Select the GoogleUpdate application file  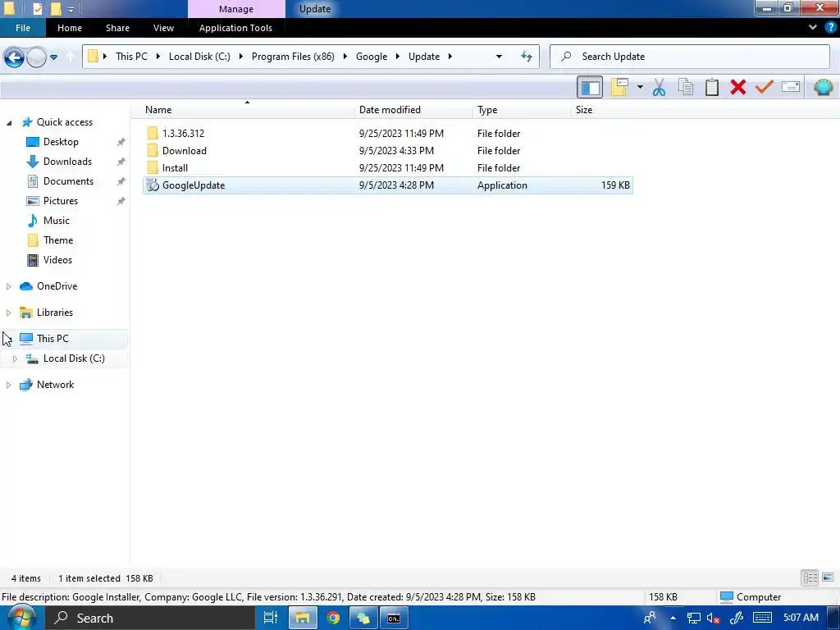(388, 185)
